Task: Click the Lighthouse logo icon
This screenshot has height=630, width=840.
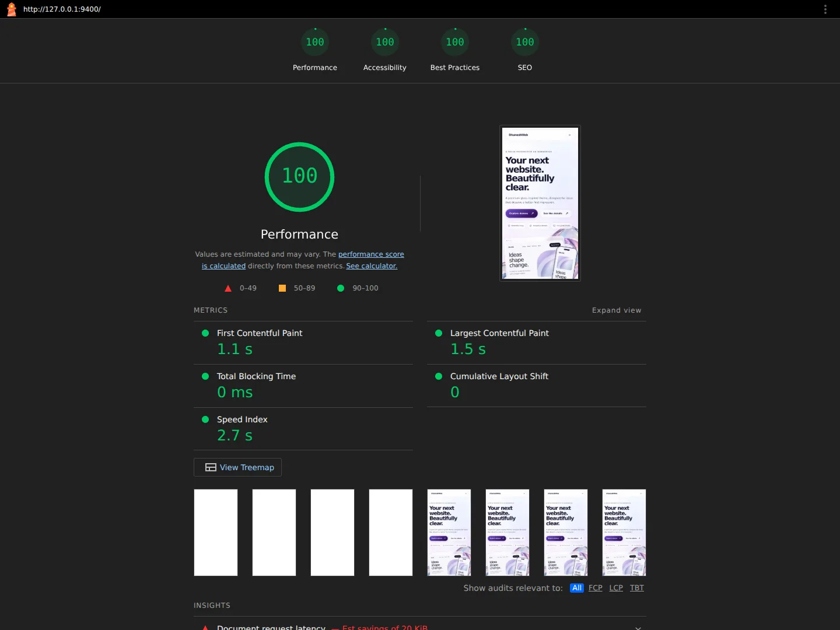Action: coord(11,9)
